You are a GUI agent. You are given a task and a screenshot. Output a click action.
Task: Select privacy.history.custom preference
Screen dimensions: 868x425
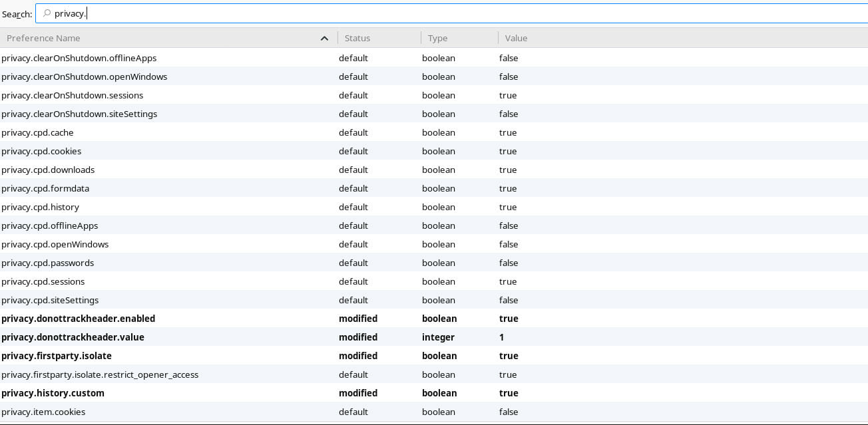[53, 393]
